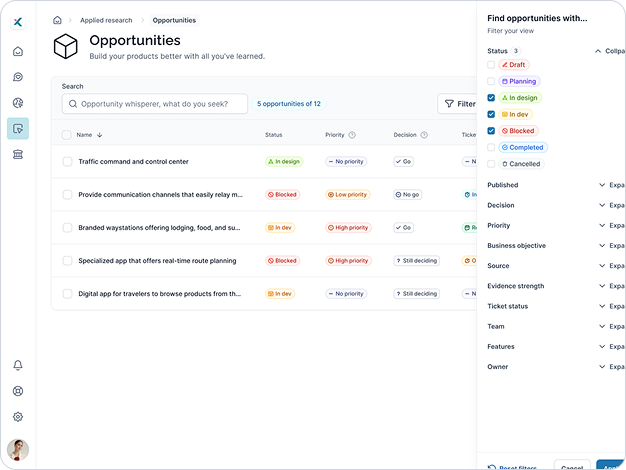The image size is (626, 470).
Task: Click In dev badge on Digital app row
Action: pyautogui.click(x=280, y=294)
